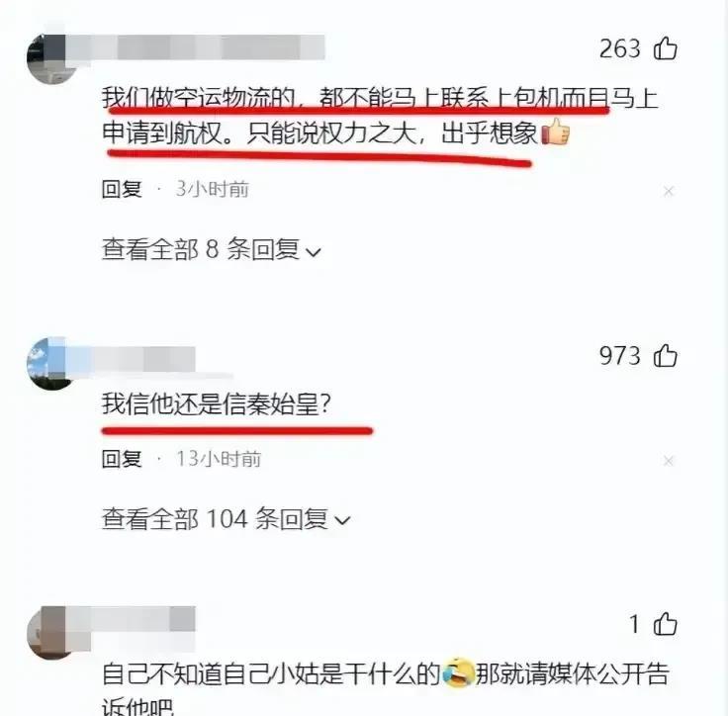Click the chevron beside 104 条回复

pos(342,520)
